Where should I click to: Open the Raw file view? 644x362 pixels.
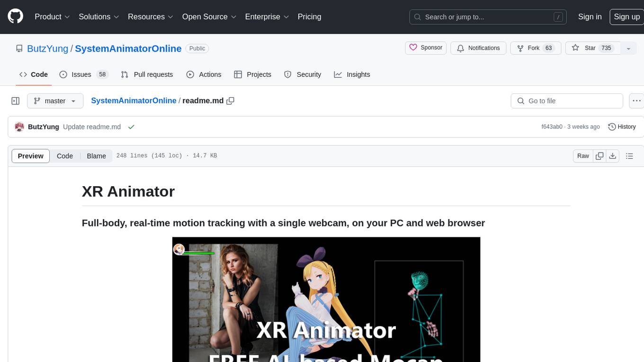pyautogui.click(x=583, y=156)
